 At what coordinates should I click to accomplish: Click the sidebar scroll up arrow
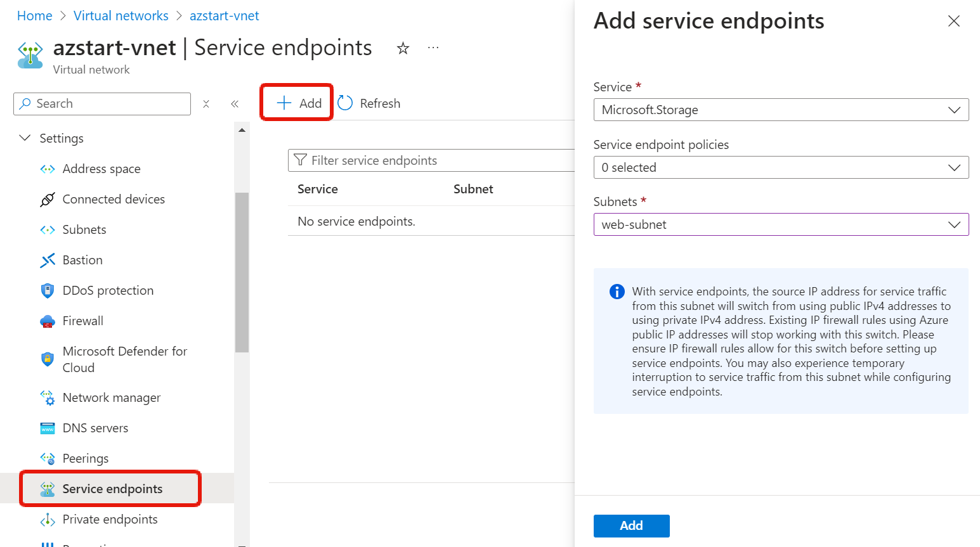pos(242,130)
